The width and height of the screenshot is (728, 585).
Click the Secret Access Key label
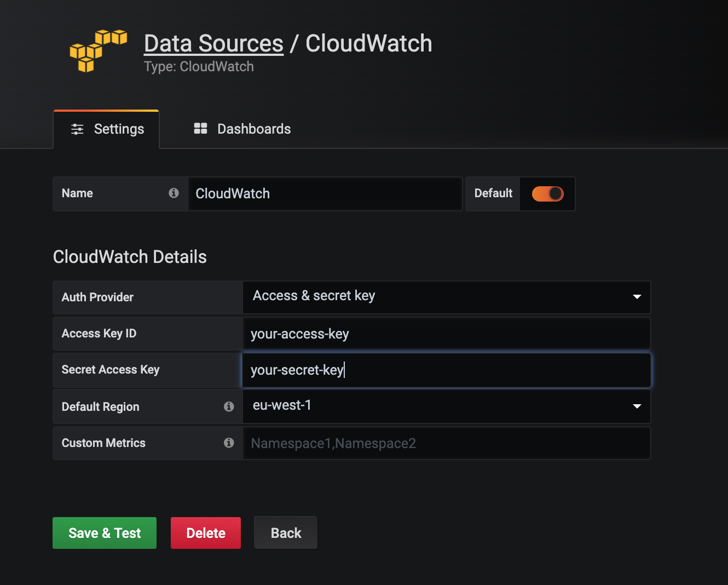(111, 370)
